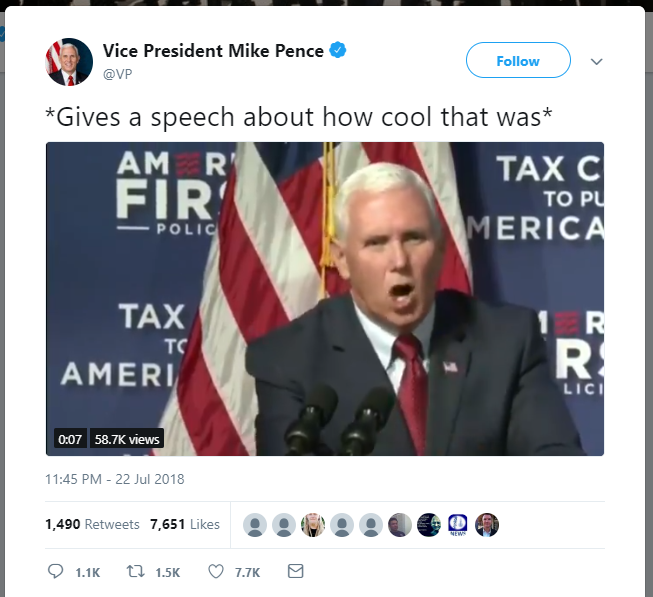This screenshot has width=653, height=597.
Task: Click the @VP handle
Action: tap(118, 73)
